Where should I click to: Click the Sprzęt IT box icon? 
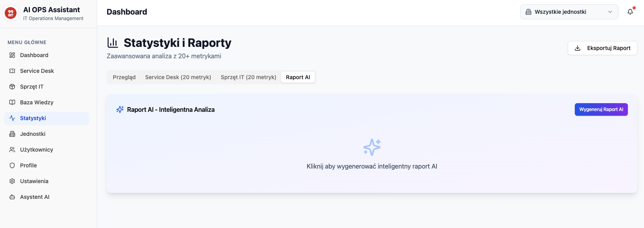point(12,87)
